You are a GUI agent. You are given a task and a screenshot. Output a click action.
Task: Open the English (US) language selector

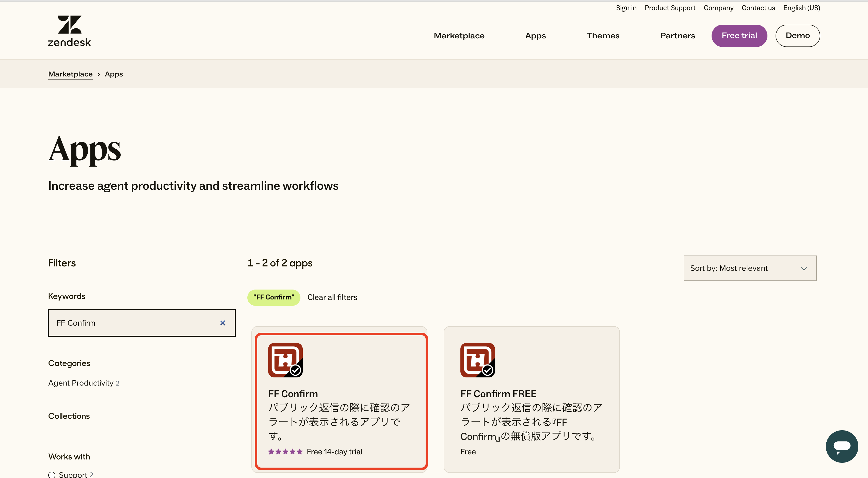pos(801,8)
